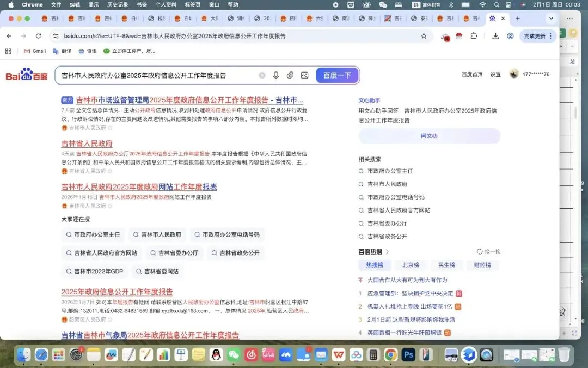Viewport: 588px width, 368px height.
Task: Reload the Baidu results page
Action: click(38, 36)
